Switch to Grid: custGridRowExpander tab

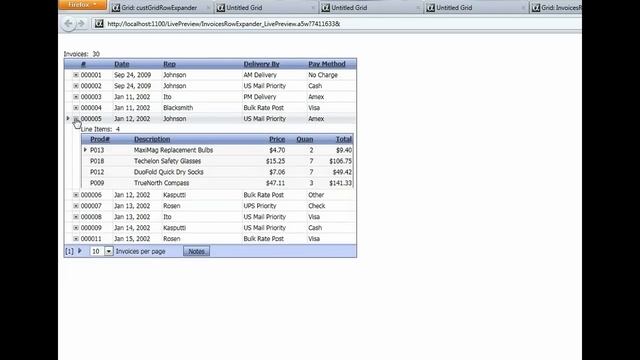(x=160, y=8)
